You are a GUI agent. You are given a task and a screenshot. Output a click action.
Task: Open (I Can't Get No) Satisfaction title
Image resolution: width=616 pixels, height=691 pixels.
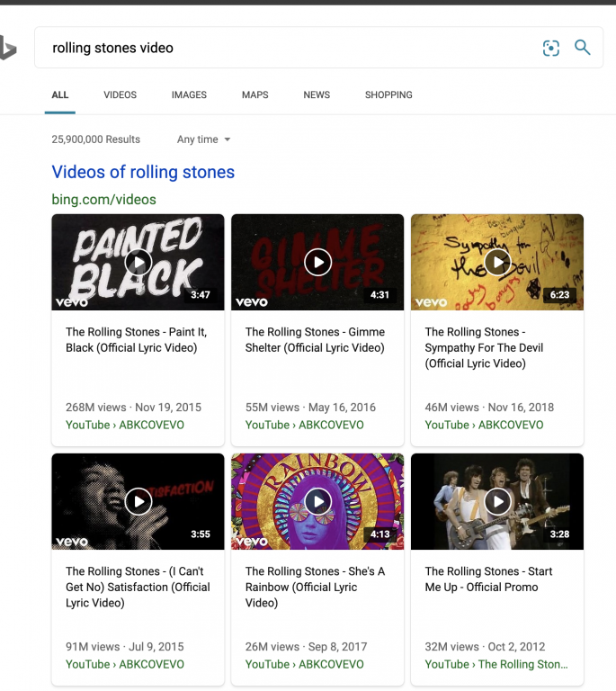tap(138, 587)
